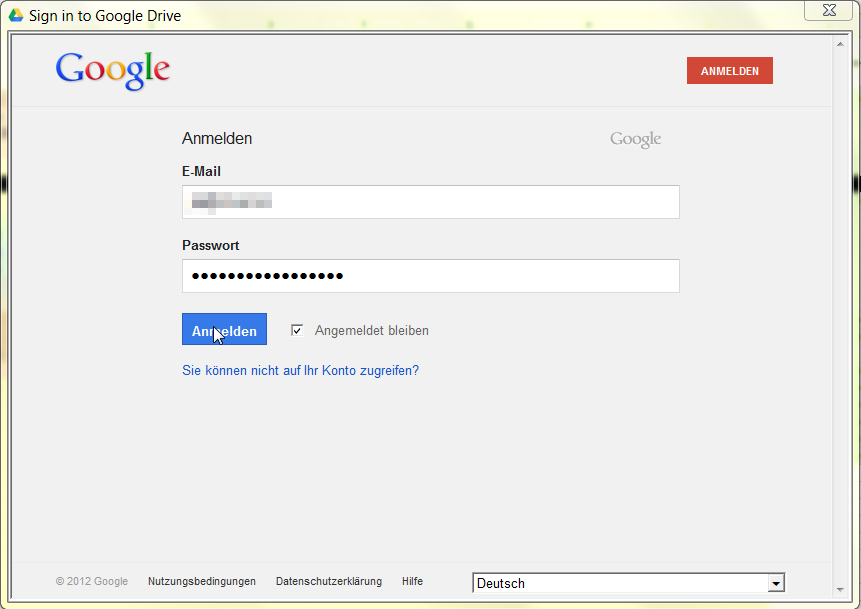Viewport: 861px width, 609px height.
Task: Click the red ANMELDEN button
Action: [729, 71]
